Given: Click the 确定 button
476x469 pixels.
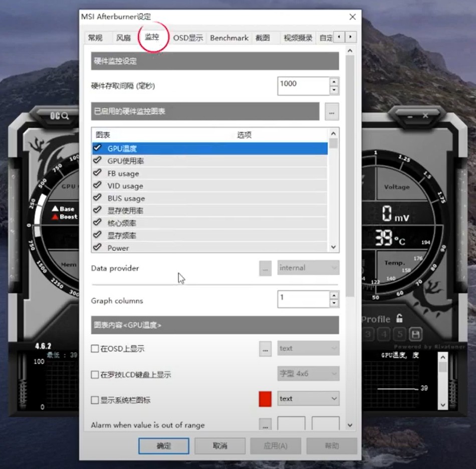Looking at the screenshot, I should tap(164, 445).
